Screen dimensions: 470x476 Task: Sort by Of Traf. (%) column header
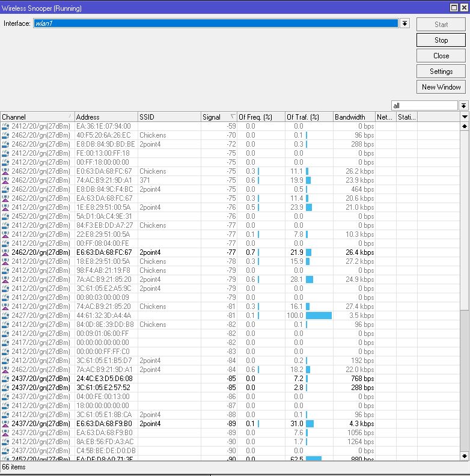[x=309, y=117]
